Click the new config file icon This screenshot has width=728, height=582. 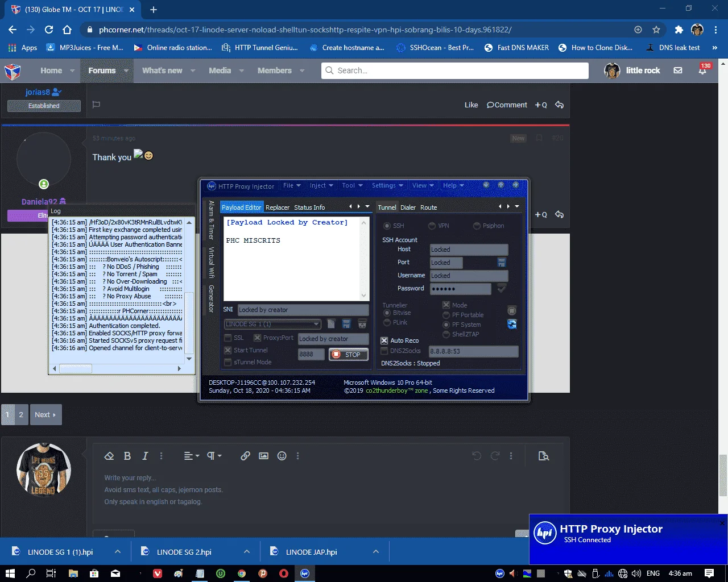click(332, 324)
